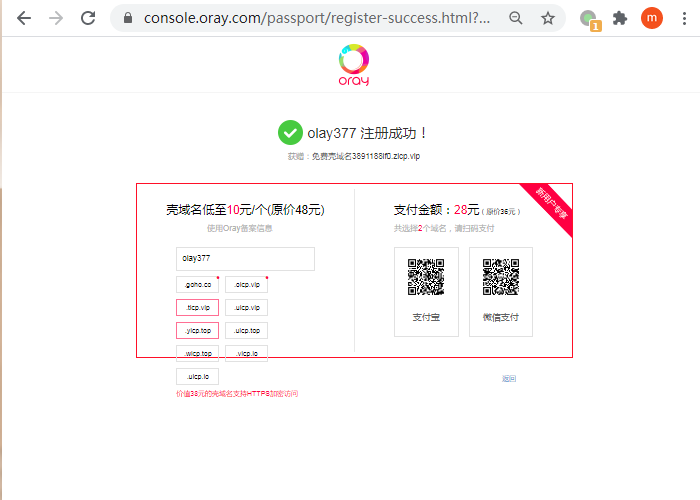Click the olay377 domain name field

[x=245, y=258]
